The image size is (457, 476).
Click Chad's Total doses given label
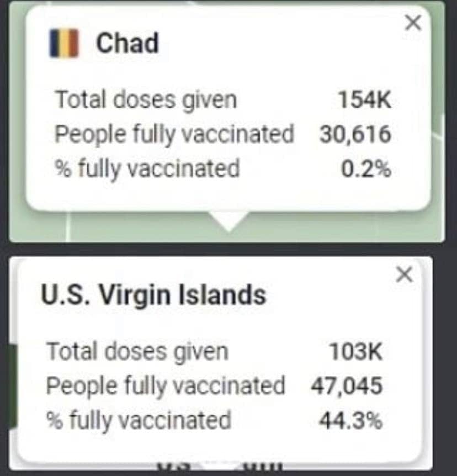click(x=146, y=100)
